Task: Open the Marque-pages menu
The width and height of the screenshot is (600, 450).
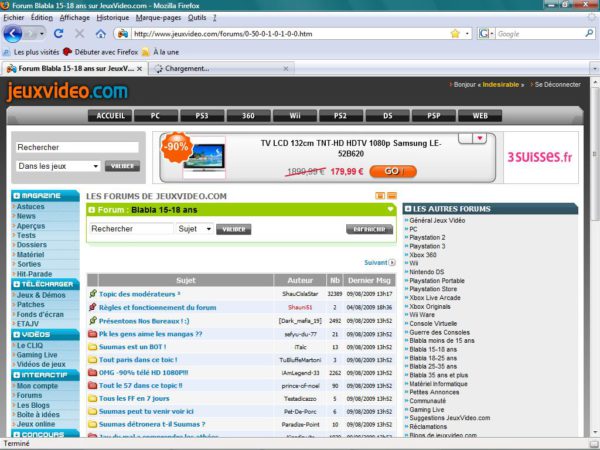Action: point(158,18)
